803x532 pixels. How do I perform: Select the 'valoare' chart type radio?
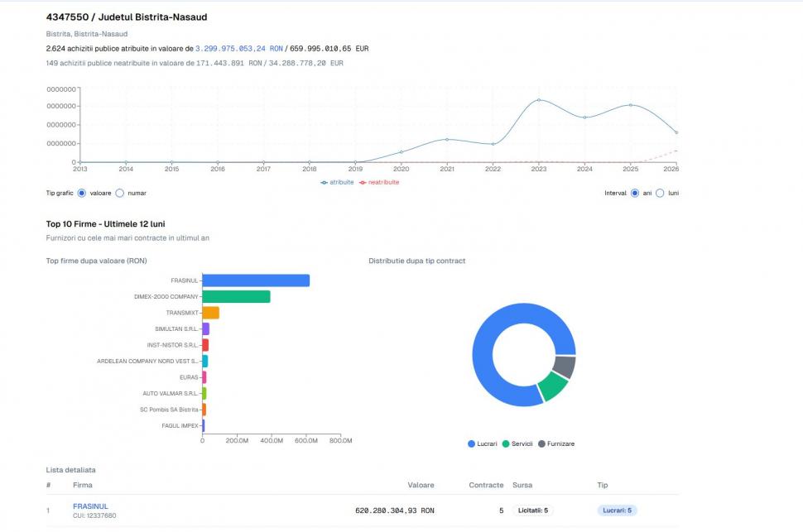pyautogui.click(x=82, y=193)
